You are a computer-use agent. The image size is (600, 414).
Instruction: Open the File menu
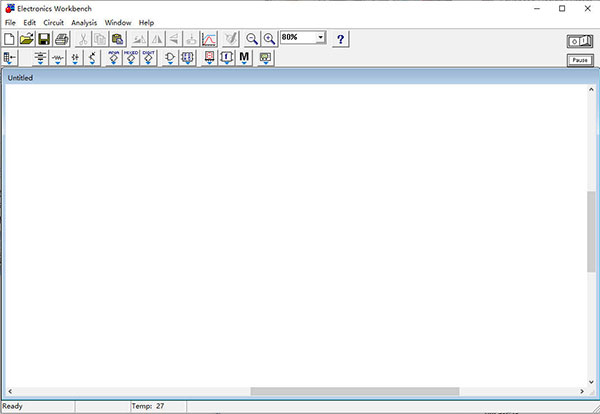click(10, 23)
